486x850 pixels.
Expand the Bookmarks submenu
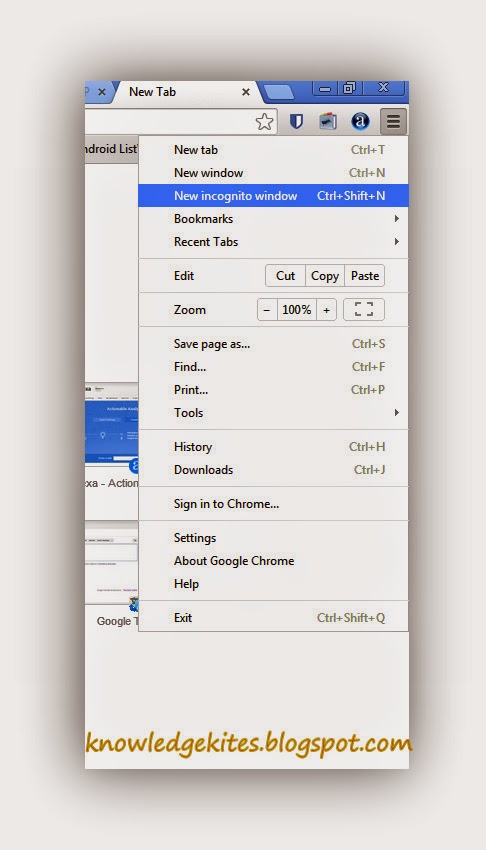point(274,219)
